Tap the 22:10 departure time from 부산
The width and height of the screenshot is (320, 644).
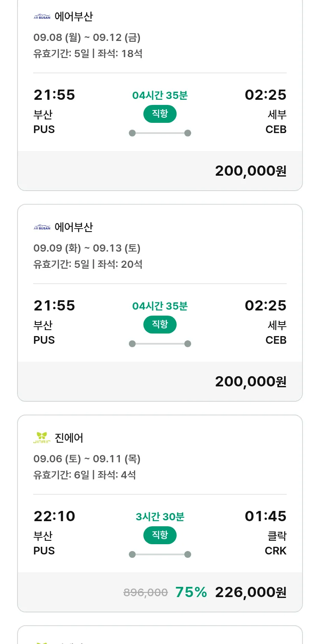pyautogui.click(x=54, y=516)
